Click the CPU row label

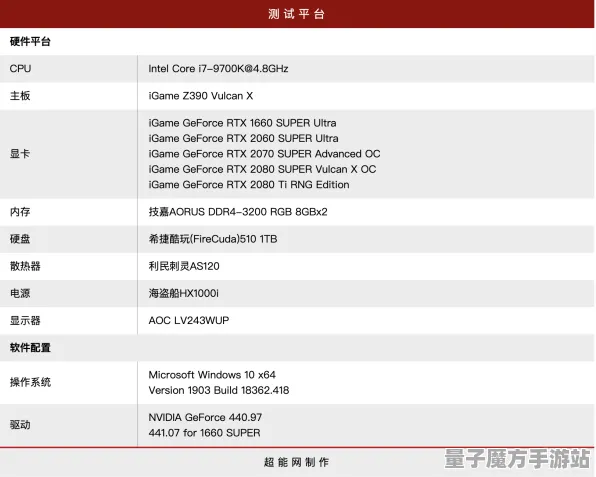pos(21,68)
